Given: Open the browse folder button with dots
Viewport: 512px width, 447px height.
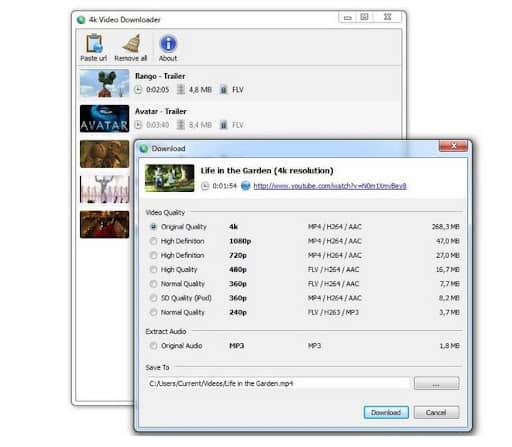Looking at the screenshot, I should pyautogui.click(x=436, y=383).
